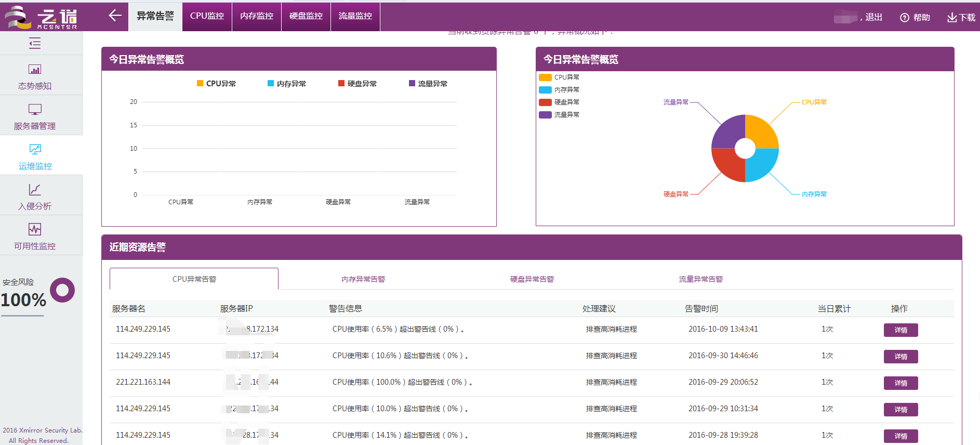This screenshot has width=980, height=445.
Task: Click 警告信息 column header
Action: tap(346, 309)
